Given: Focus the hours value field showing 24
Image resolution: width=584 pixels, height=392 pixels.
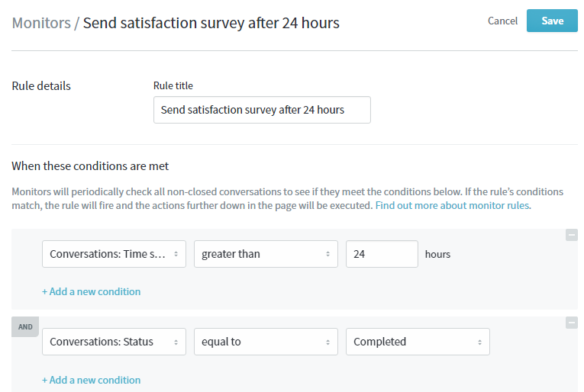Looking at the screenshot, I should [x=382, y=254].
